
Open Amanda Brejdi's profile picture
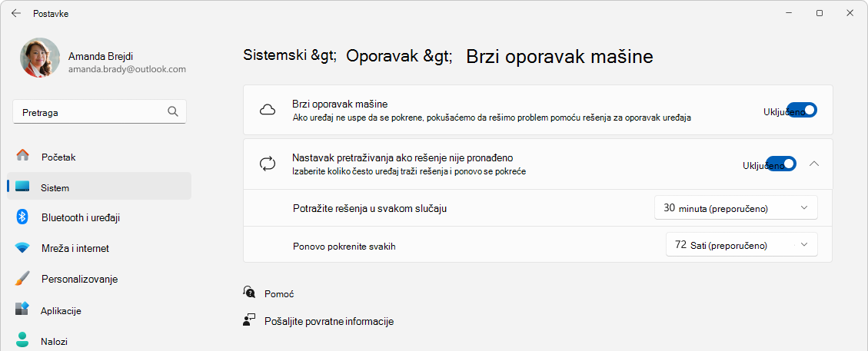tap(40, 58)
